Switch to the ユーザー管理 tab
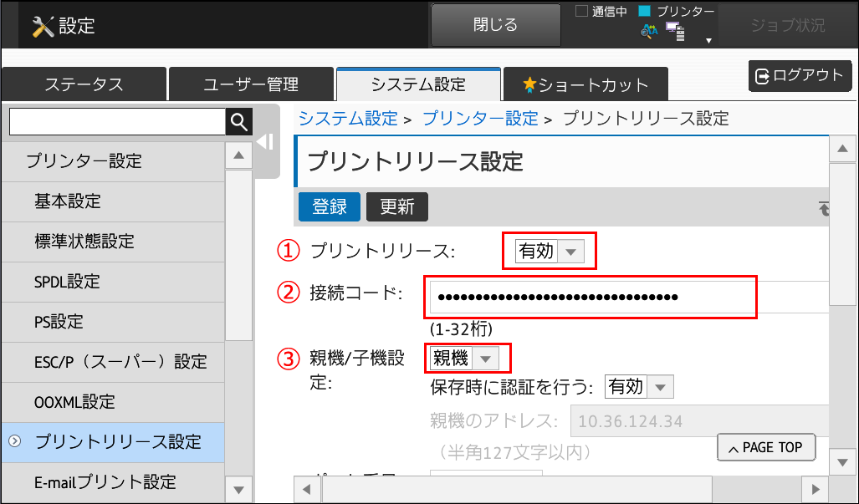The height and width of the screenshot is (504, 859). [251, 84]
